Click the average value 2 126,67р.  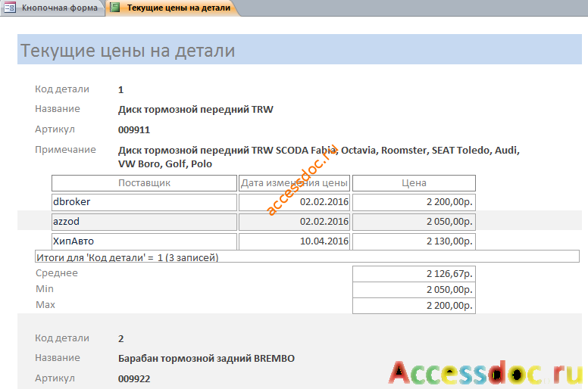(x=414, y=274)
